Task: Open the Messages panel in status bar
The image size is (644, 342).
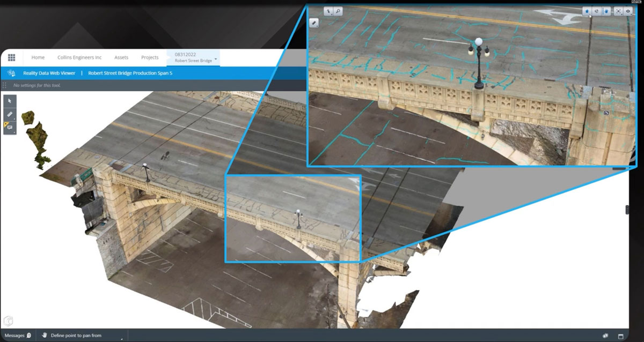Action: click(17, 336)
